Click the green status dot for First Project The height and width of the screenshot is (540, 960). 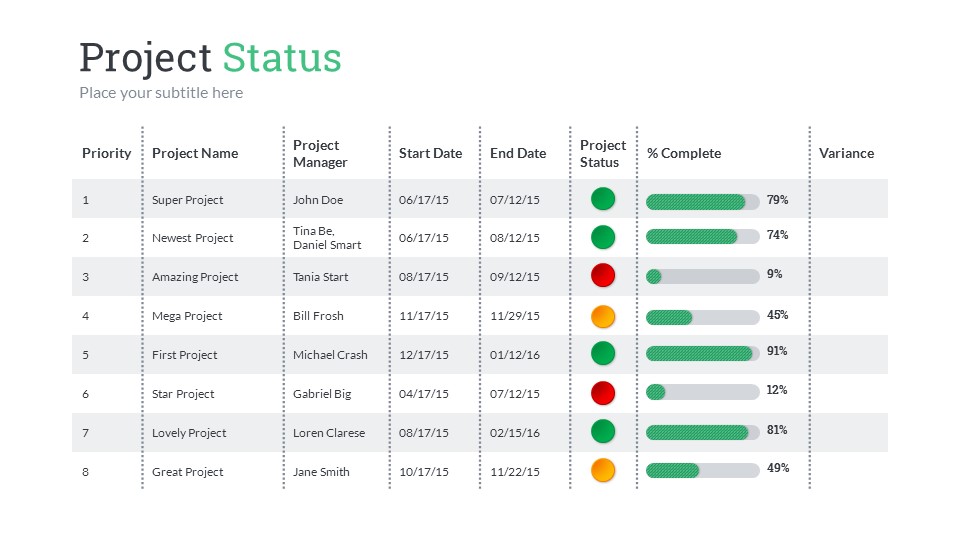coord(603,353)
